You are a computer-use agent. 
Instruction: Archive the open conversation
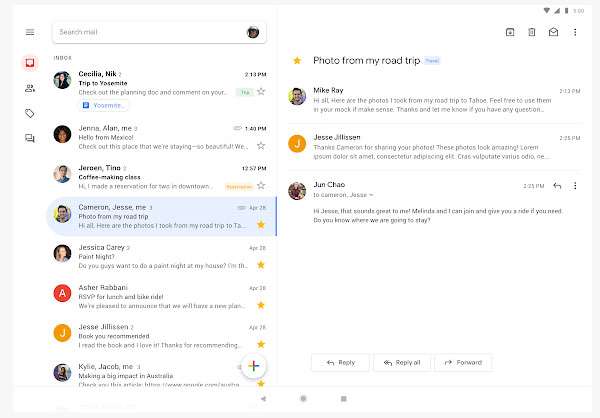pos(510,32)
